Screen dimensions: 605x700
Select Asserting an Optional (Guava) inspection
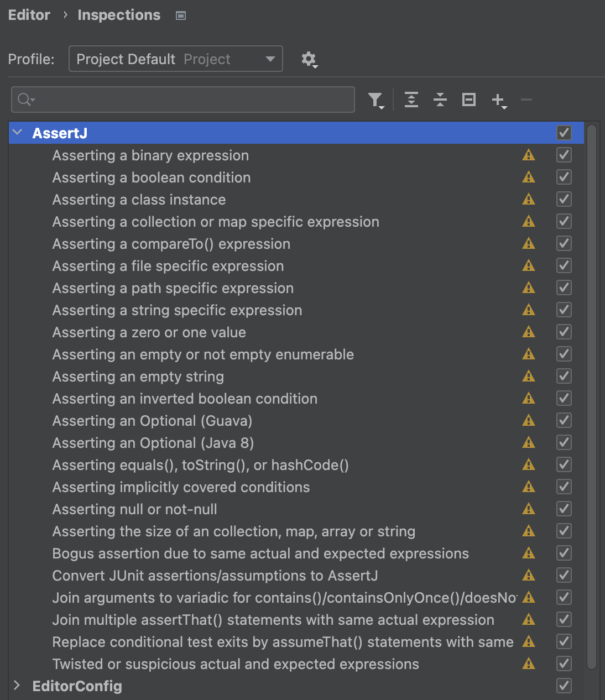coord(152,421)
